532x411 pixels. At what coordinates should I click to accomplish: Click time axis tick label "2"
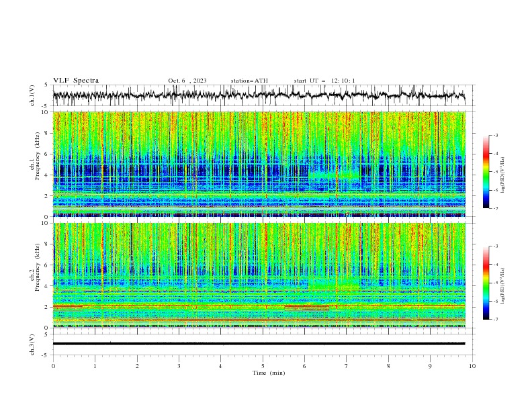(137, 366)
